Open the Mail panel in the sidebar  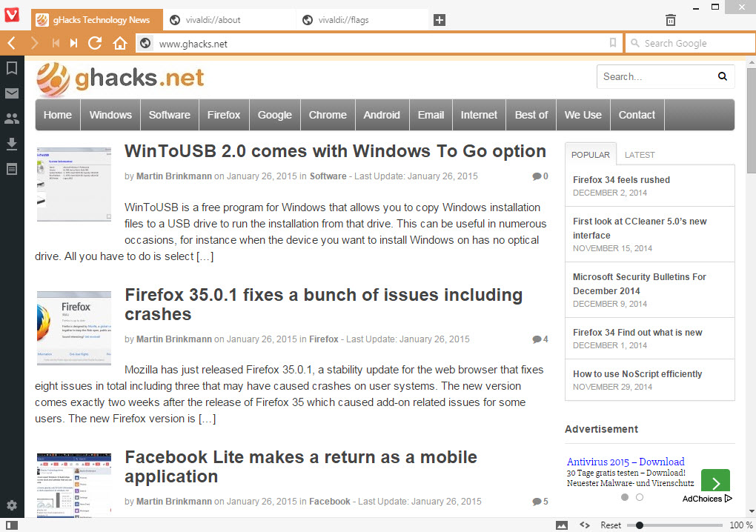(x=12, y=93)
